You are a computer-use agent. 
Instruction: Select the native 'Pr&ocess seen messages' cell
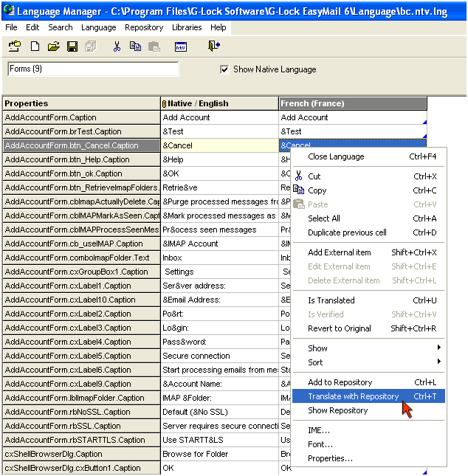(x=219, y=230)
